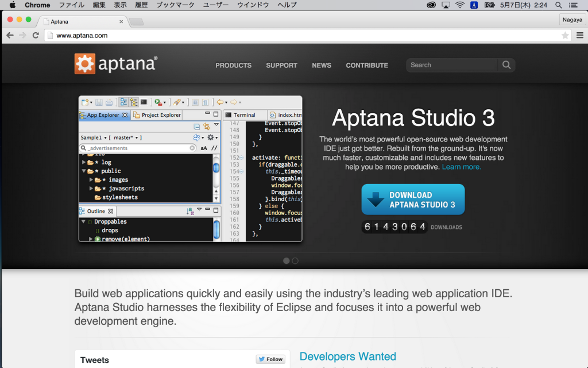Expand the 'javascripts' folder in the IDE screenshot

click(x=91, y=189)
